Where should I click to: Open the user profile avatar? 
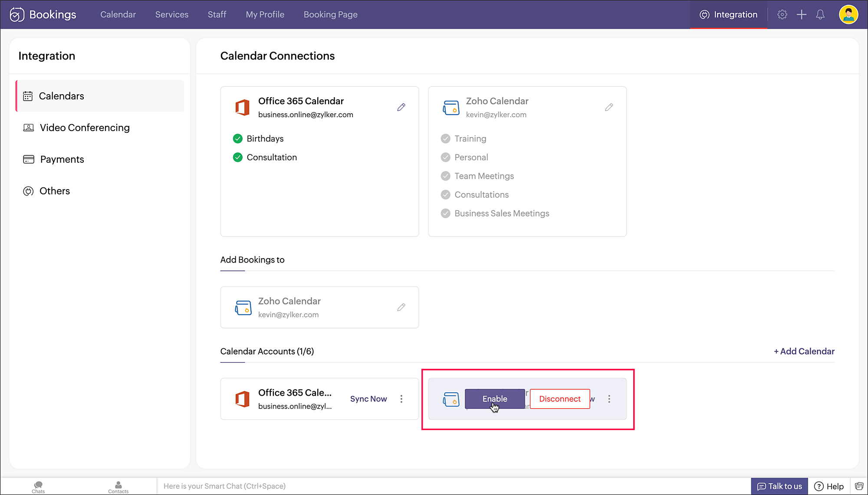coord(848,15)
